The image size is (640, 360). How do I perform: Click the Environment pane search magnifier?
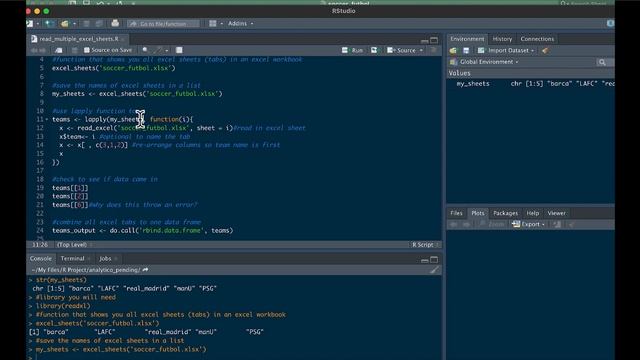point(602,62)
